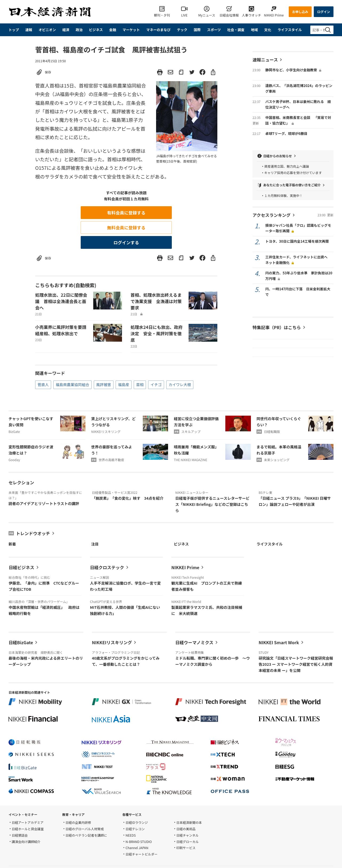Email article using top mail icon
This screenshot has width=342, height=868.
click(x=170, y=72)
